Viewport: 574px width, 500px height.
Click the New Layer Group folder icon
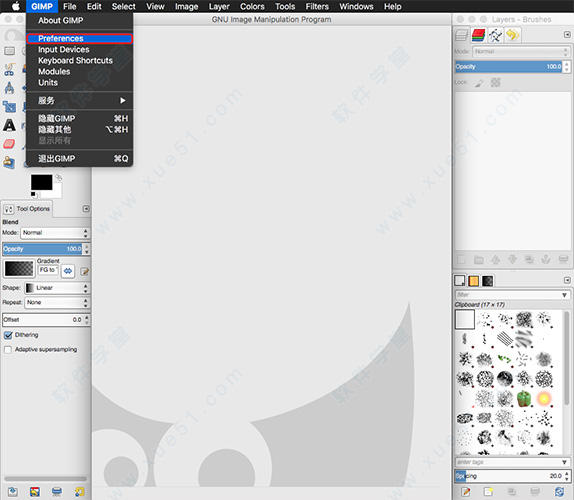tap(478, 260)
